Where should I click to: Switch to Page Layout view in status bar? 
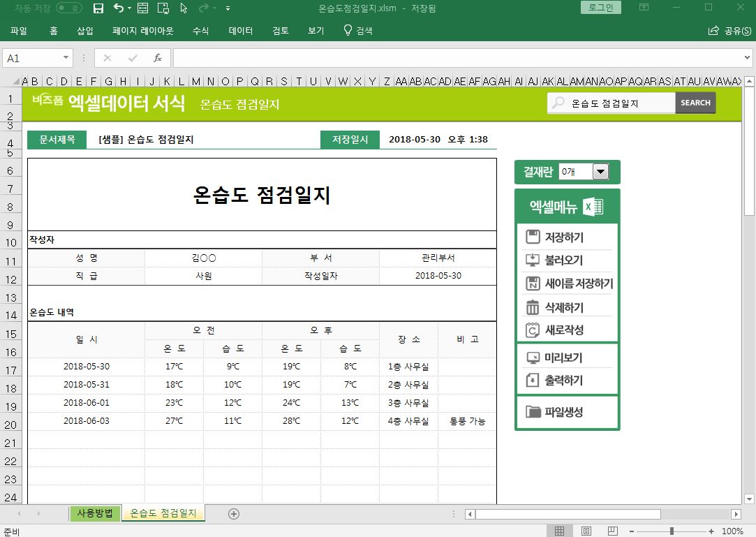pyautogui.click(x=586, y=531)
